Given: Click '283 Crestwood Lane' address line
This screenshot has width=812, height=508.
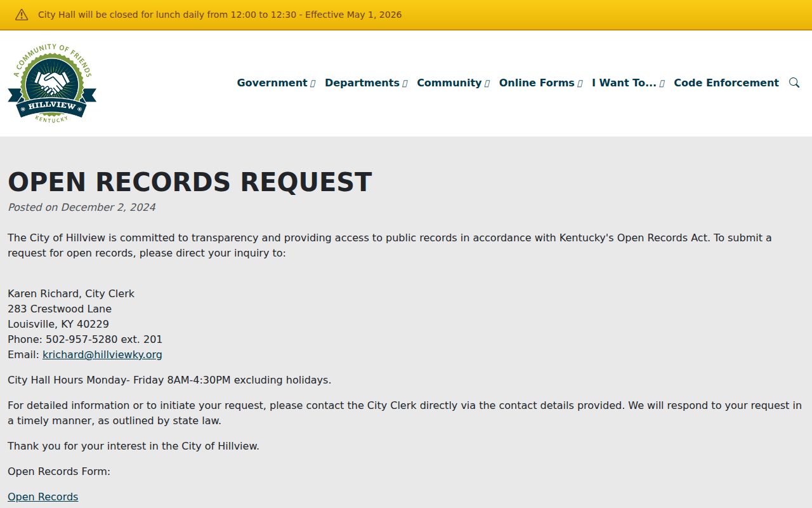Looking at the screenshot, I should point(60,309).
